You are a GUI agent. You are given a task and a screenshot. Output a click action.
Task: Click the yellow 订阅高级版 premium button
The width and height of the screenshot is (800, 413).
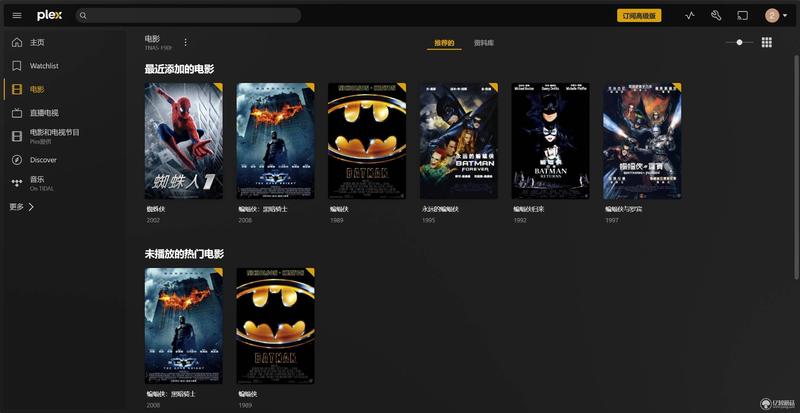[639, 15]
